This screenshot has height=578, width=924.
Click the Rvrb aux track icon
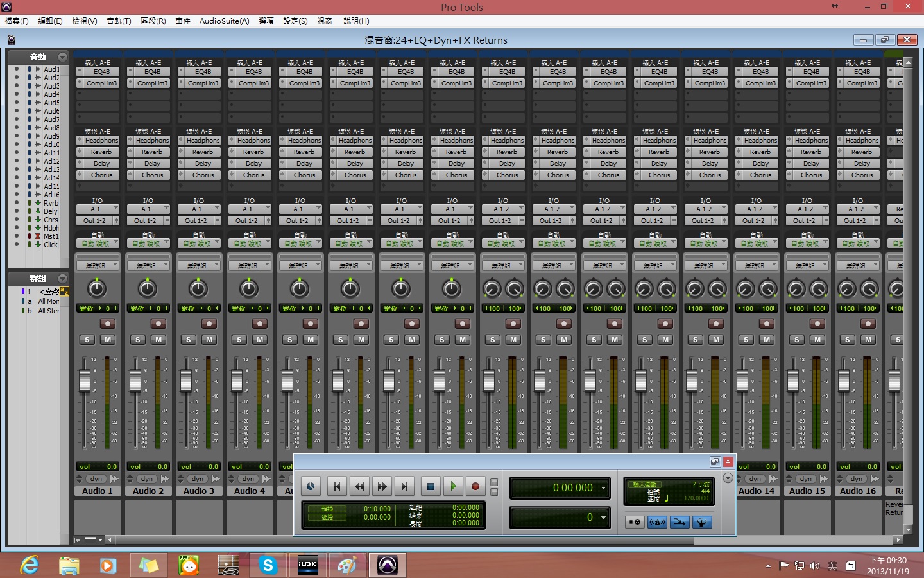[38, 203]
